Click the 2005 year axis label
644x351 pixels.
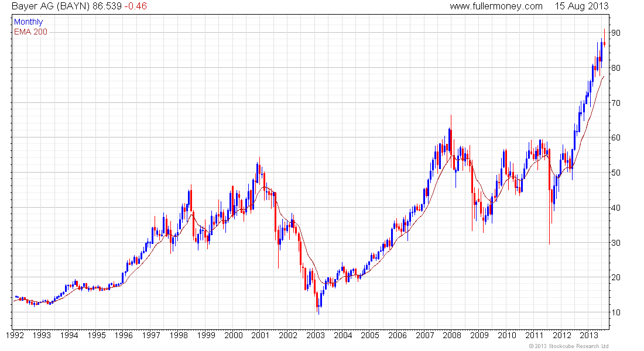click(x=370, y=335)
